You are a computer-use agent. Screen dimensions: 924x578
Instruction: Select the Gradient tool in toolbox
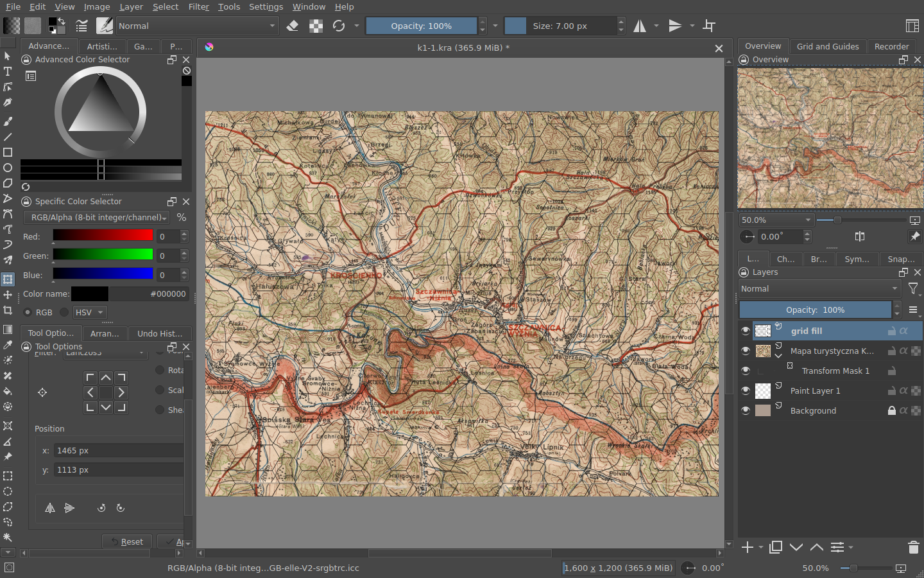pos(8,329)
